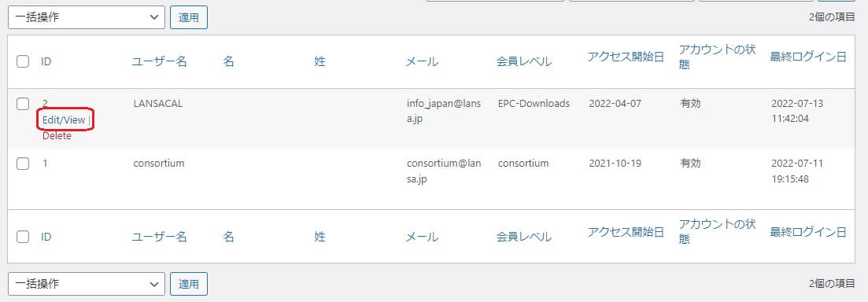The height and width of the screenshot is (302, 868).
Task: Open top 一括操作 bulk action dropdown
Action: (x=87, y=18)
